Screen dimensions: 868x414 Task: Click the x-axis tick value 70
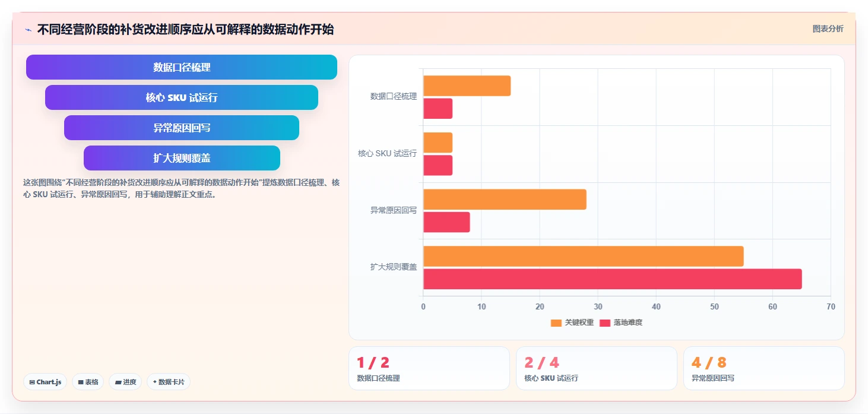point(831,307)
